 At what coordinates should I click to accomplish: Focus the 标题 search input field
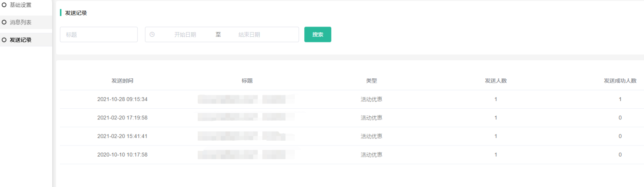click(x=98, y=35)
